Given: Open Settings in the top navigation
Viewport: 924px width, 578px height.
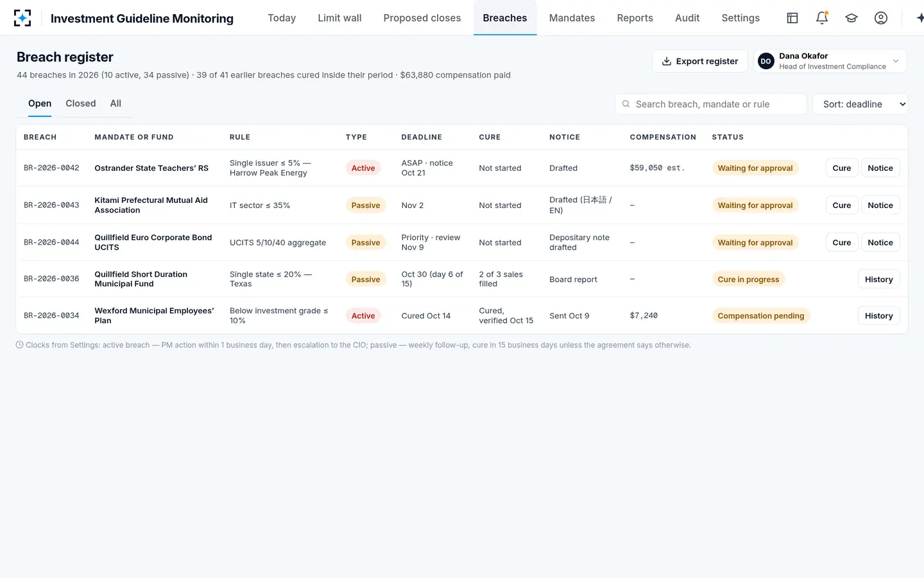Looking at the screenshot, I should point(740,18).
